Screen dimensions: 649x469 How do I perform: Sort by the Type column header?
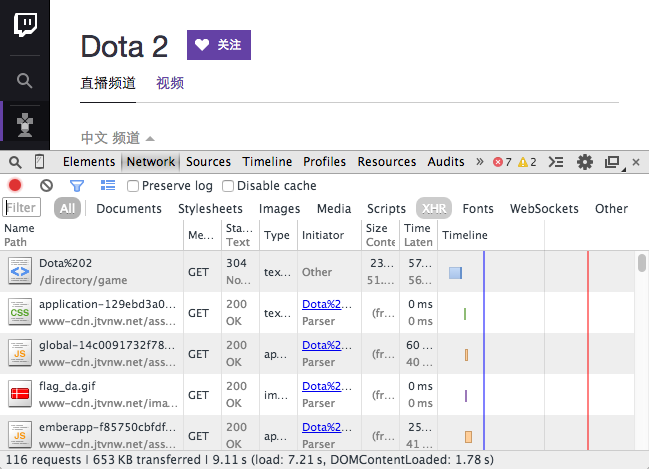tap(279, 235)
